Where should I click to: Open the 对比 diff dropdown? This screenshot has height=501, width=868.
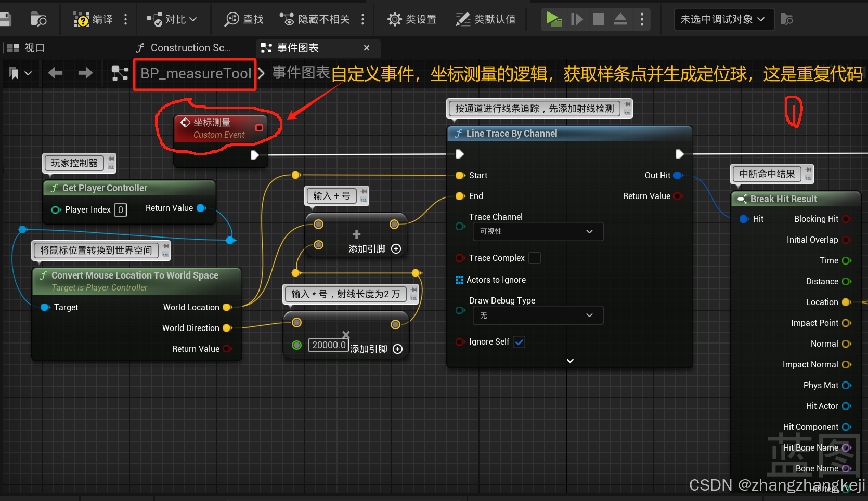point(172,19)
